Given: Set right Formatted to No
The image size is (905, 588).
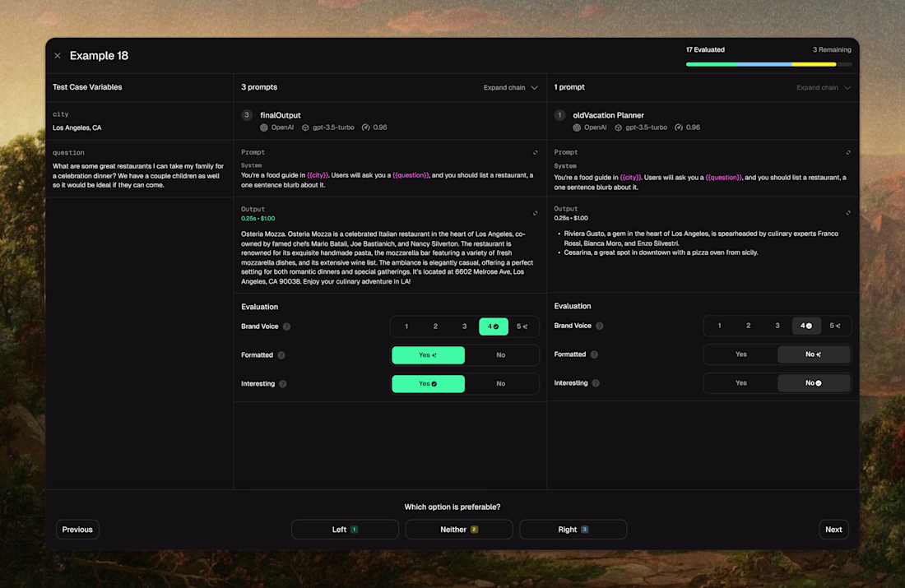Looking at the screenshot, I should coord(814,355).
